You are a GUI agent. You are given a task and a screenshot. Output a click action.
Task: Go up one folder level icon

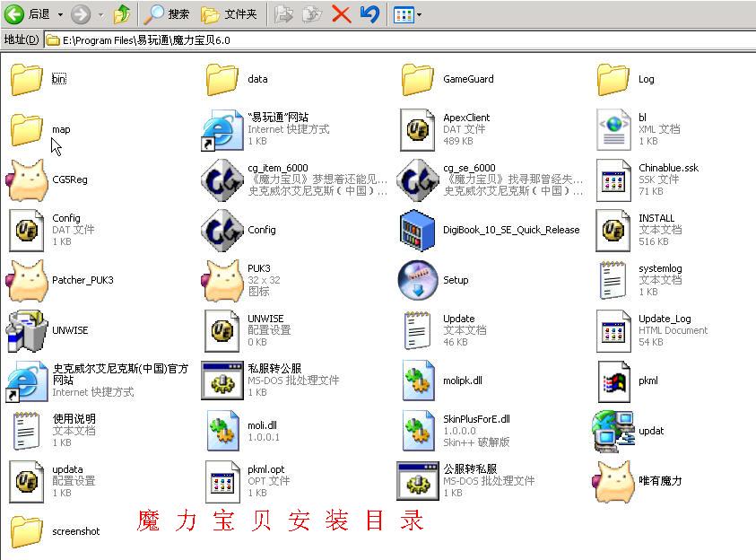[122, 14]
